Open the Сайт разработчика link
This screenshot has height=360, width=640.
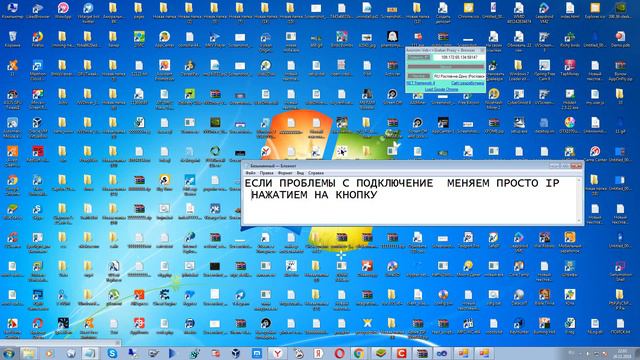coord(468,83)
